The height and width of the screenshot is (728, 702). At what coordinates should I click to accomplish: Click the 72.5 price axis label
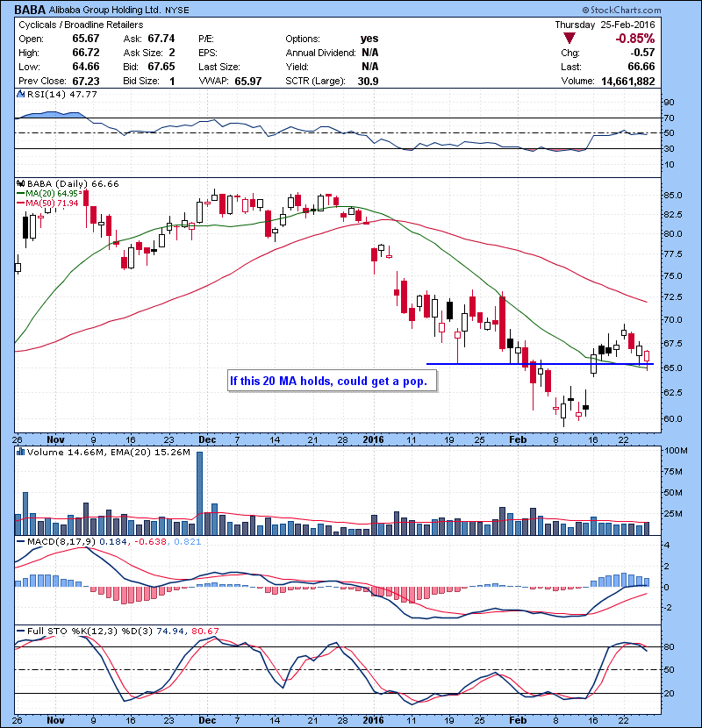pos(673,296)
